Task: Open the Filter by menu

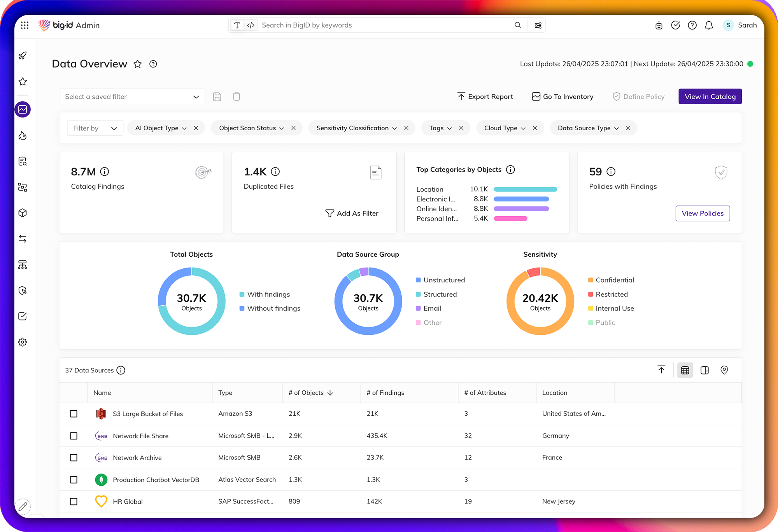Action: pos(95,128)
